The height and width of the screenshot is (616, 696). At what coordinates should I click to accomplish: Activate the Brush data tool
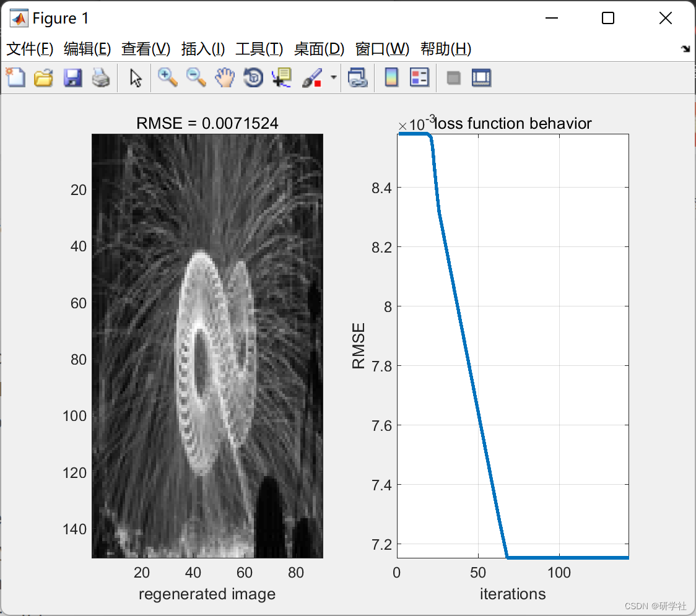(x=311, y=77)
